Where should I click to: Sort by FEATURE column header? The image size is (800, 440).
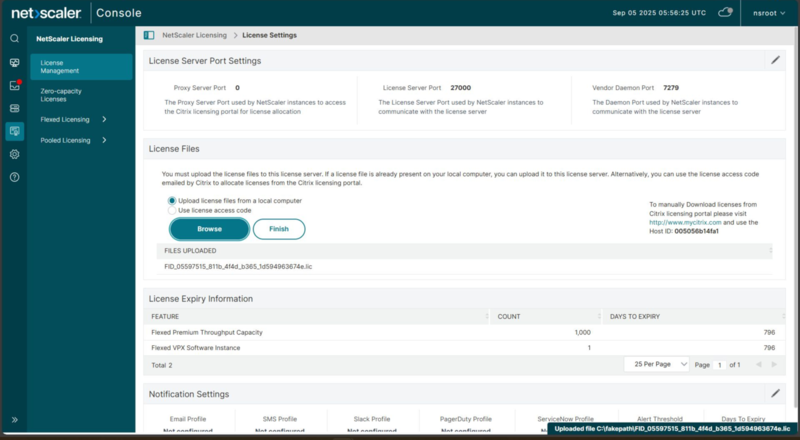[316, 316]
